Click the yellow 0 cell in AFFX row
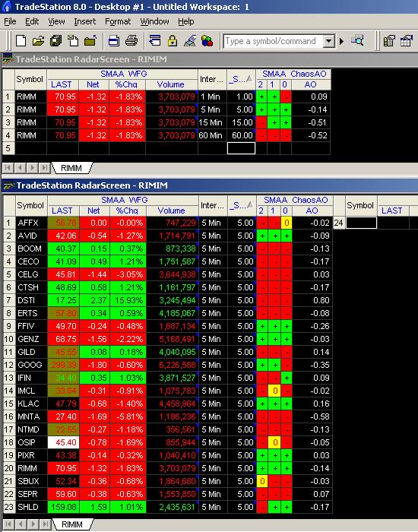The image size is (418, 532). [287, 223]
